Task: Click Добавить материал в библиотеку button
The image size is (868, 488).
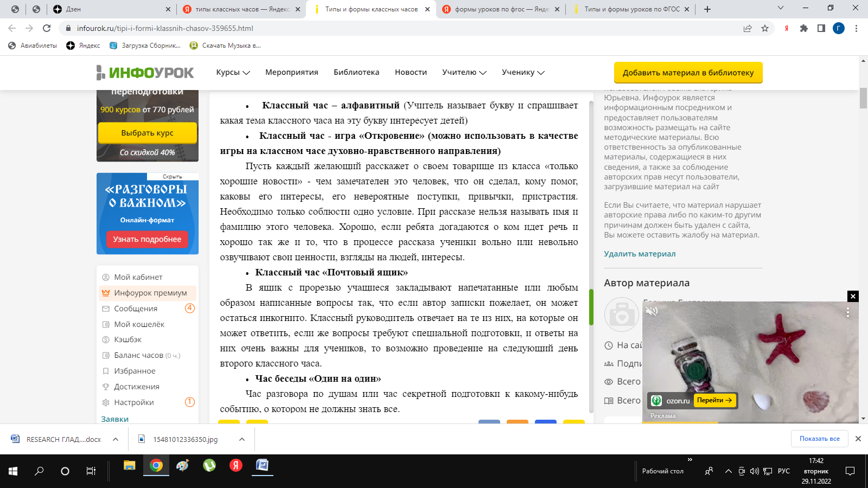Action: pos(688,73)
